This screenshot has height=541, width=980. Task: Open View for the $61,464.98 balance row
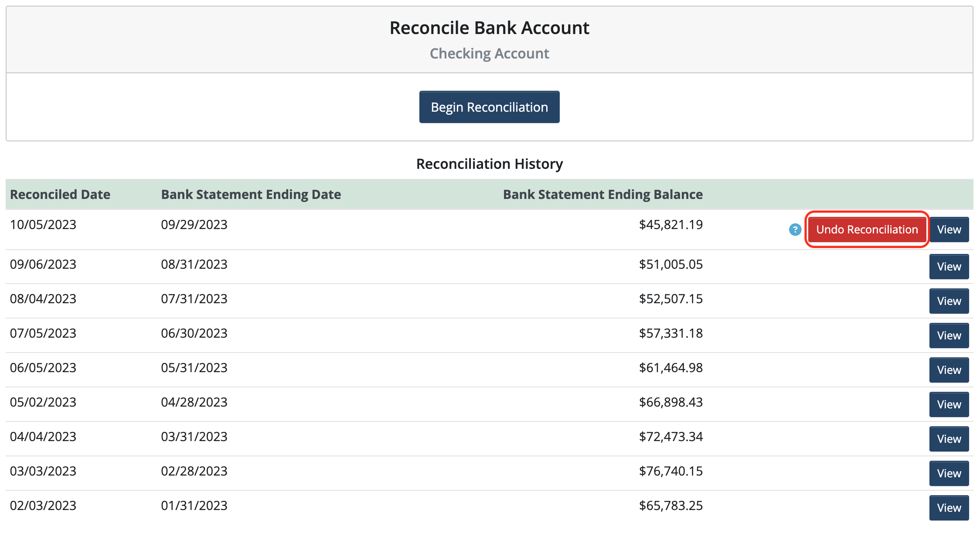click(x=949, y=370)
